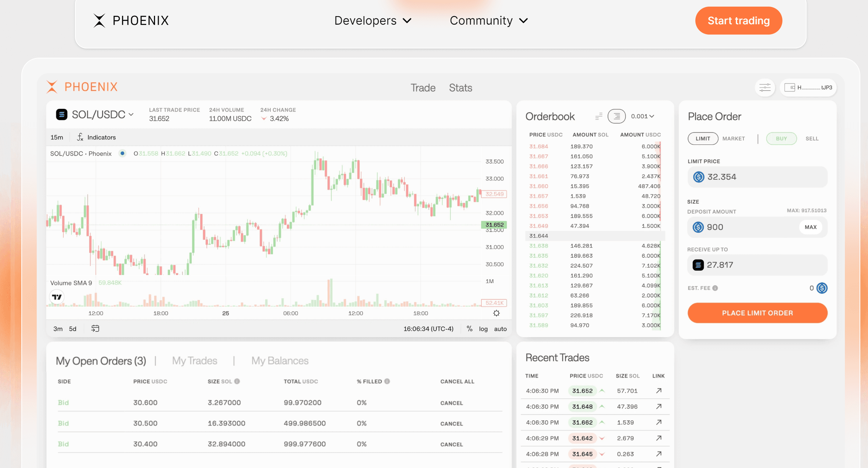Open link arrow for 31.662 trade
This screenshot has width=868, height=468.
pyautogui.click(x=659, y=422)
